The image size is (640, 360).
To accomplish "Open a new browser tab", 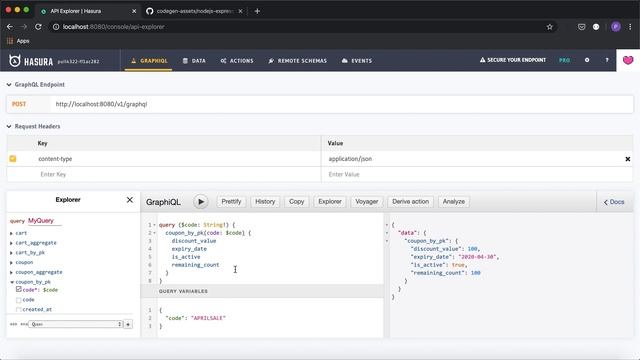I will pos(257,11).
